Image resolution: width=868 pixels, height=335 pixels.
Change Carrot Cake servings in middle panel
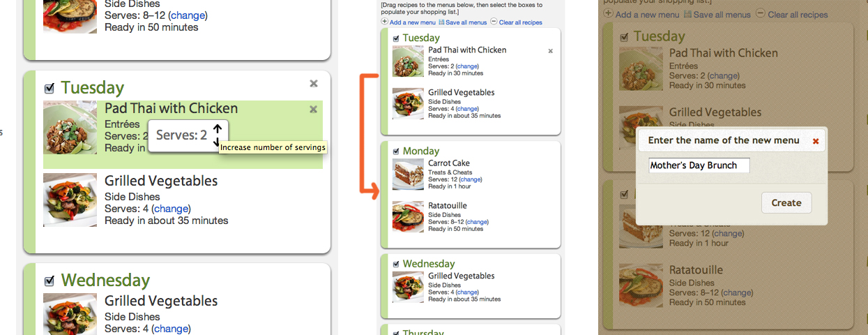[471, 179]
